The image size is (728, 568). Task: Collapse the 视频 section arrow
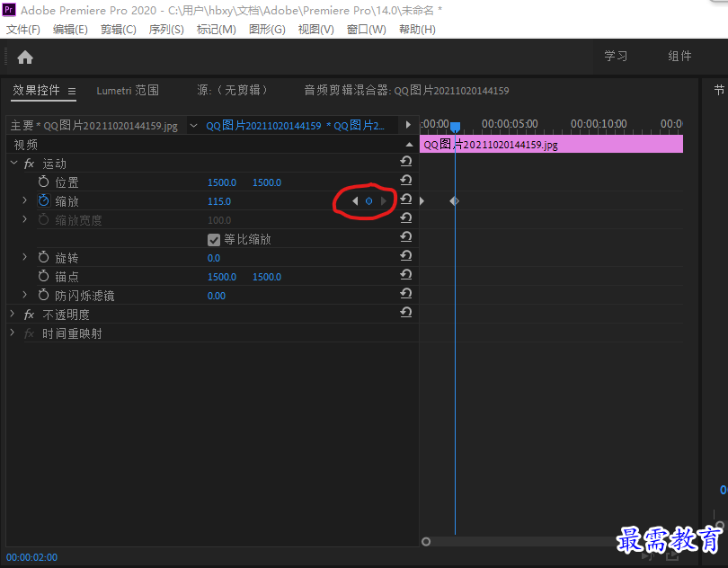point(409,145)
